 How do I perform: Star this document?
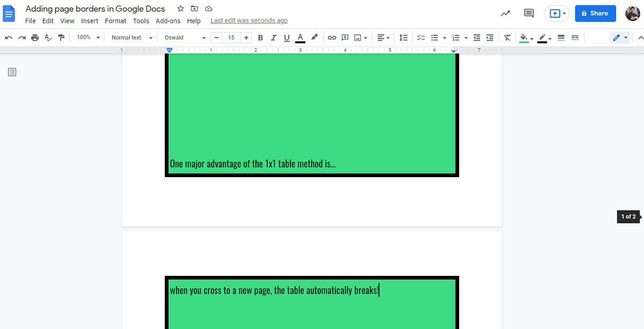point(180,9)
